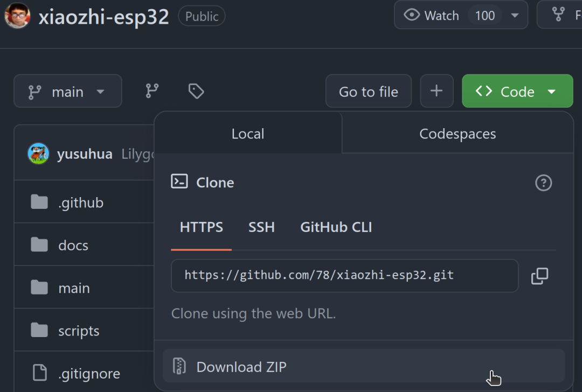The width and height of the screenshot is (582, 392).
Task: Switch to the Local tab
Action: tap(248, 134)
